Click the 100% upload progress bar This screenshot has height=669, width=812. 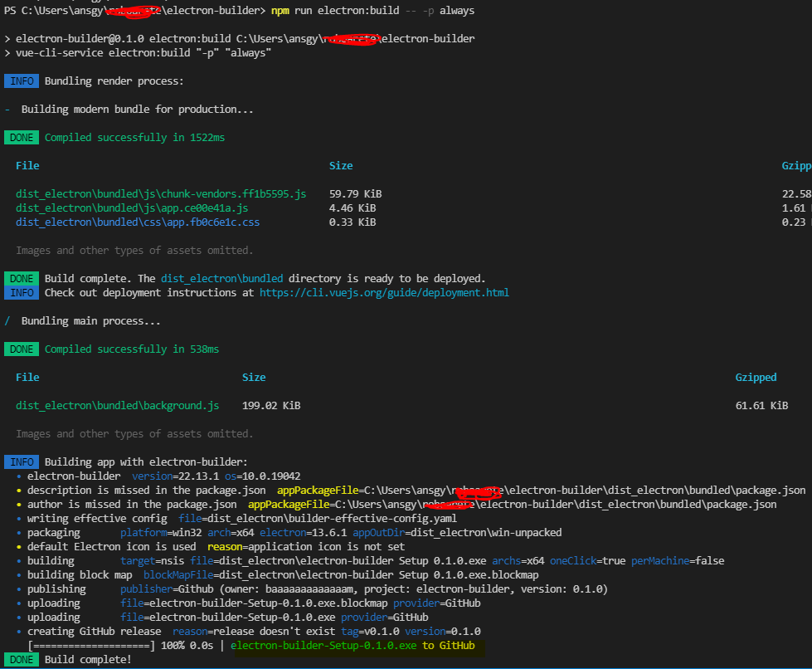[x=91, y=646]
